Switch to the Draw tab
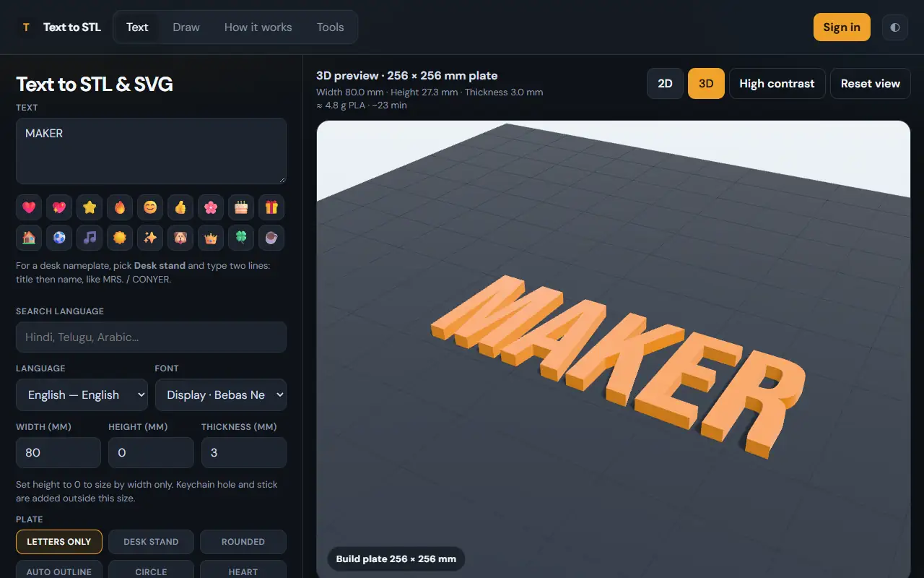Viewport: 924px width, 578px height. [x=186, y=27]
